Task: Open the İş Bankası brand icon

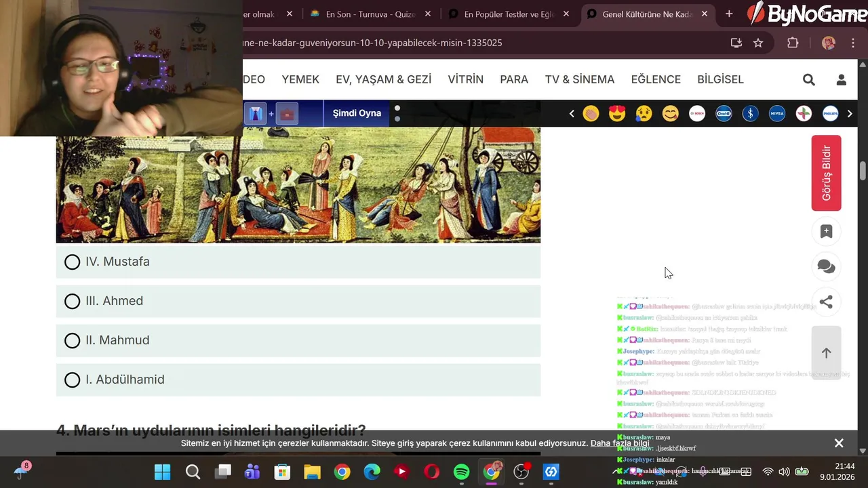Action: click(x=750, y=113)
